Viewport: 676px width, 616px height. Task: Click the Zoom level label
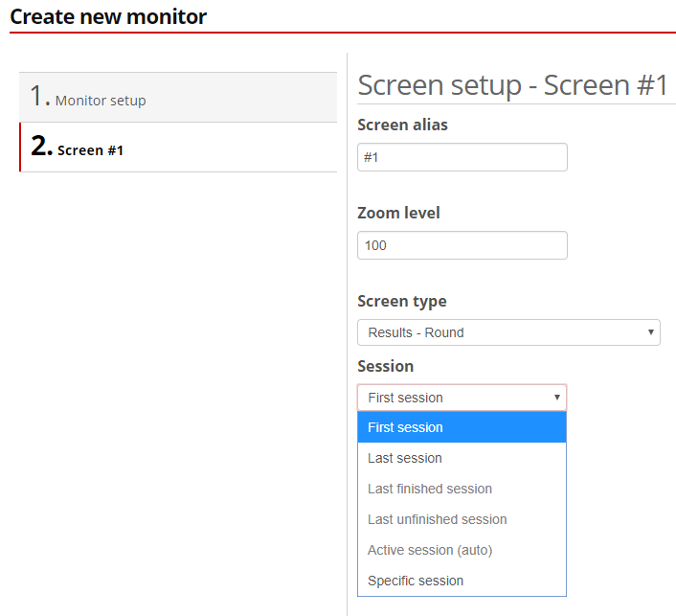(398, 213)
